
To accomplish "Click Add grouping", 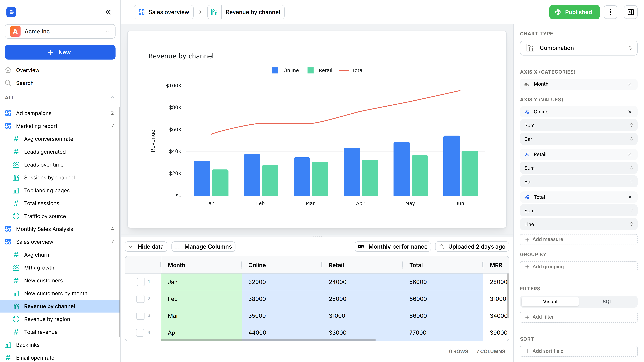I will (579, 267).
